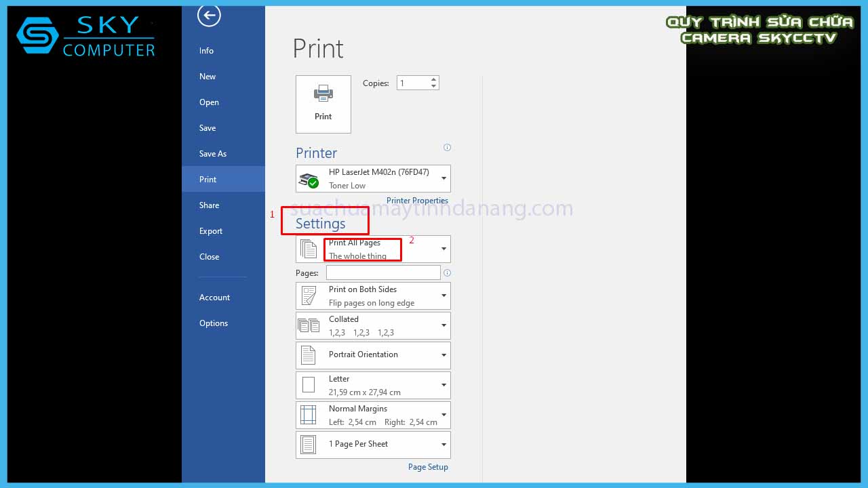Viewport: 868px width, 488px height.
Task: Open the Portrait Orientation dropdown
Action: click(x=443, y=355)
